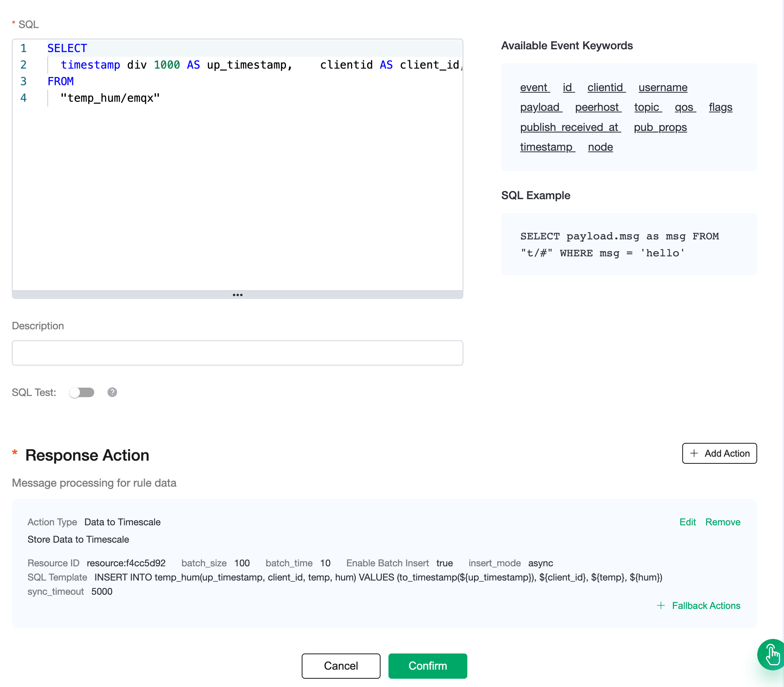This screenshot has height=687, width=784.
Task: Enable the SQL Test toggle
Action: 82,392
